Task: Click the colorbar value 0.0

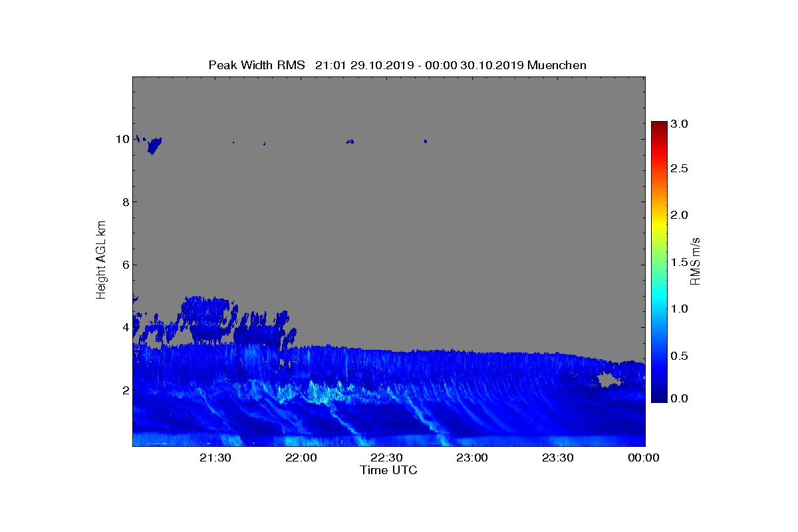Action: (x=679, y=398)
